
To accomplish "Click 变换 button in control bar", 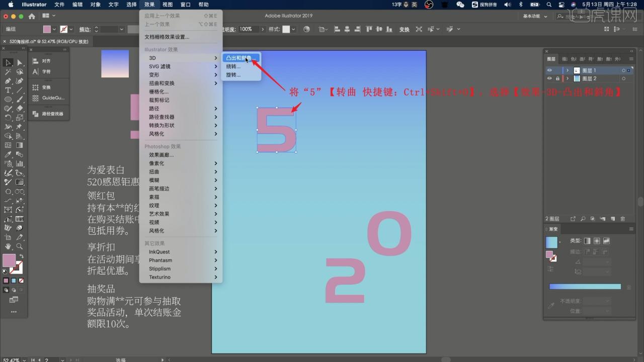I will (405, 29).
